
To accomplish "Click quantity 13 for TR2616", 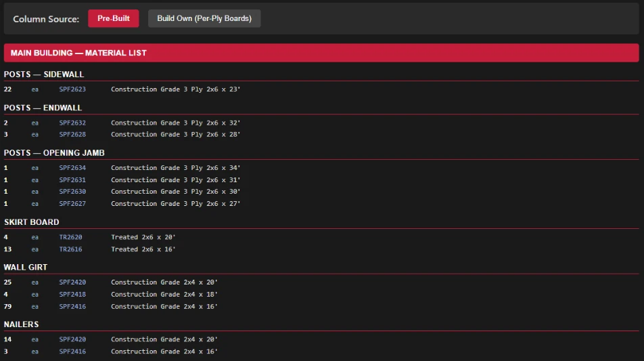I will point(8,249).
